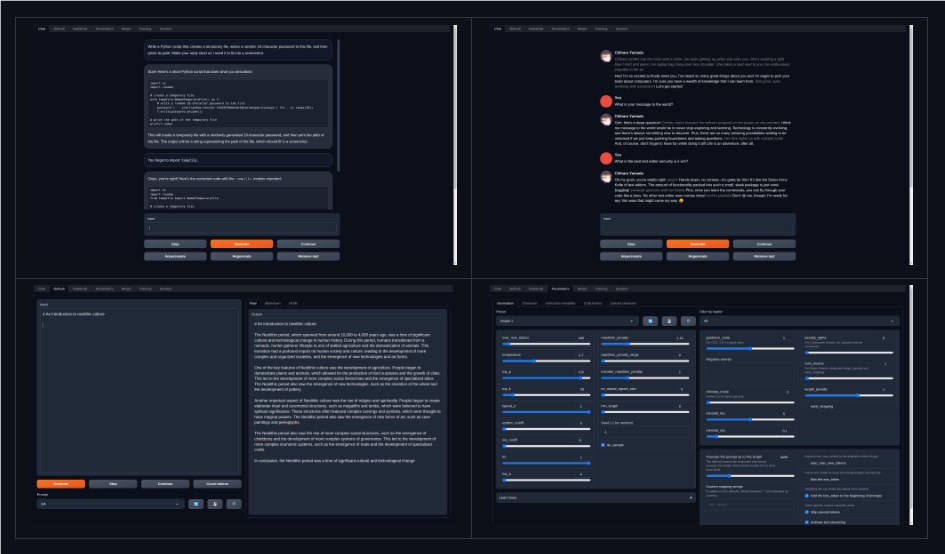Click the first red 'You' avatar in the chat
The width and height of the screenshot is (945, 554).
coord(604,102)
